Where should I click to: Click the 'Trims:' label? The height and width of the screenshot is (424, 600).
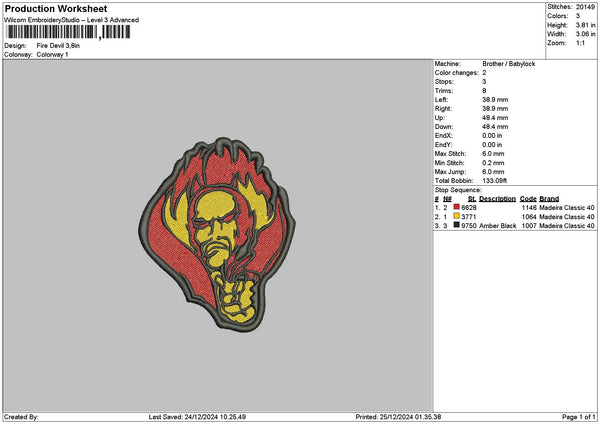(443, 91)
